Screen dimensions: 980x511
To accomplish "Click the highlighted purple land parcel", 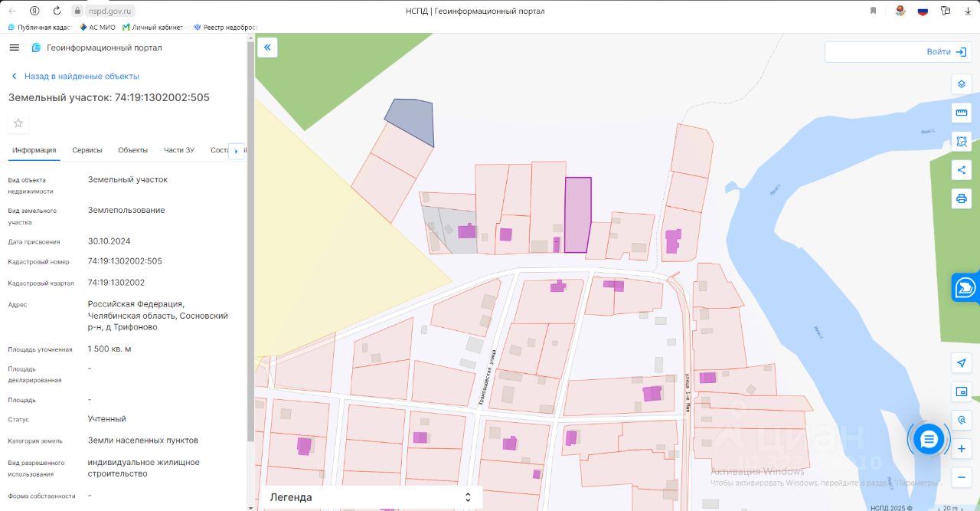I will [x=577, y=215].
